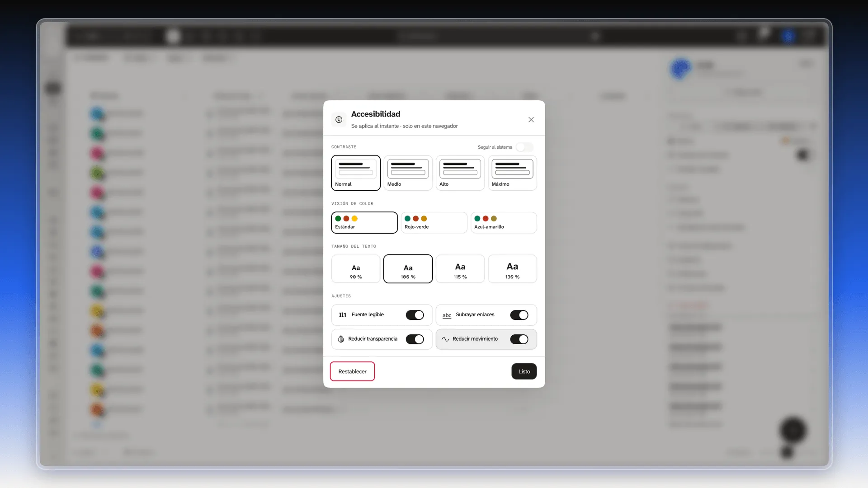Screen dimensions: 868x488
Task: Choose Rojo-verde color vision
Action: 434,223
